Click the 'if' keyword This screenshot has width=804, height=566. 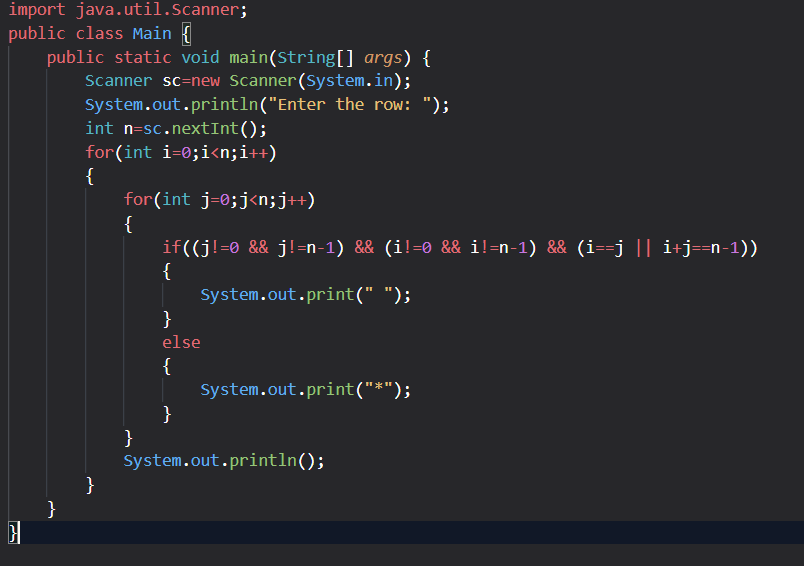click(x=171, y=247)
